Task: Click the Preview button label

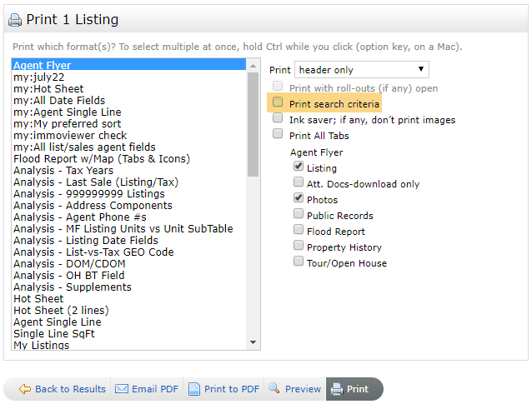Action: pyautogui.click(x=303, y=389)
